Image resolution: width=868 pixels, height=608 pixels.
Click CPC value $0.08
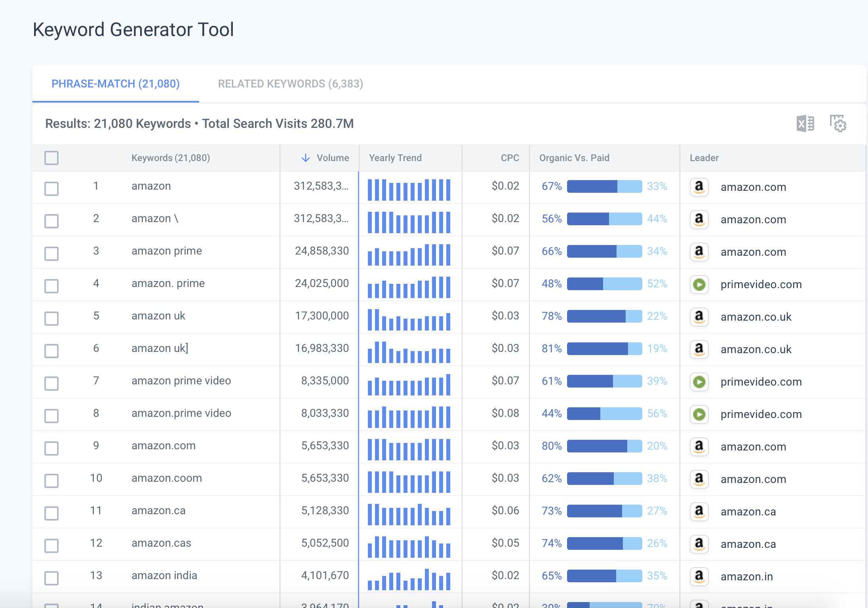[x=505, y=413]
